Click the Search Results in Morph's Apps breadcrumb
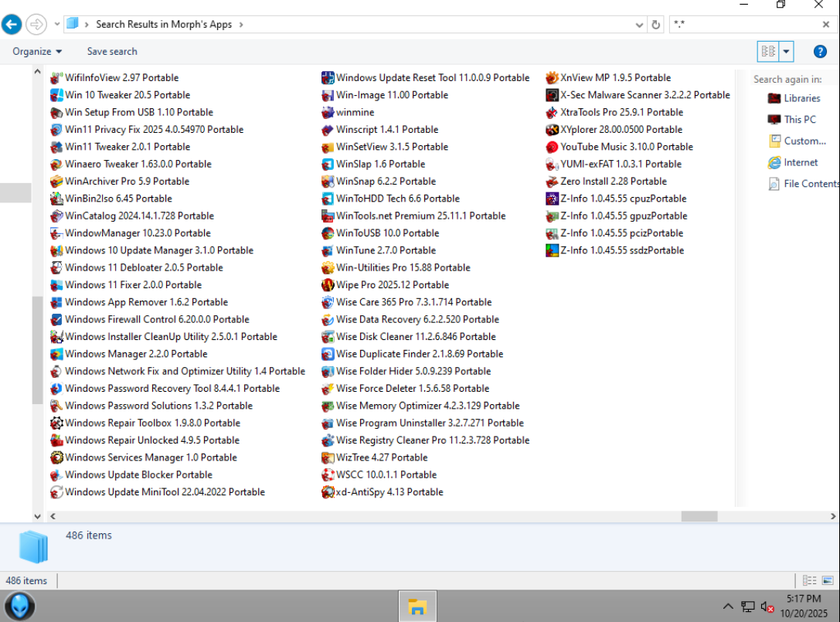Viewport: 840px width, 622px height. coord(164,25)
